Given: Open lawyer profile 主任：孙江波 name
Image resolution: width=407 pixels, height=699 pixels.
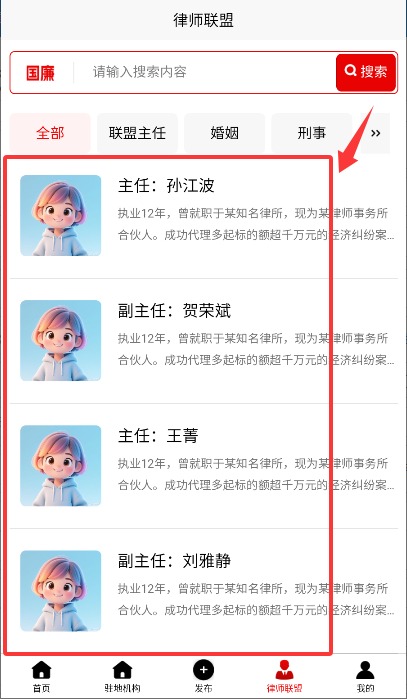Looking at the screenshot, I should [166, 186].
